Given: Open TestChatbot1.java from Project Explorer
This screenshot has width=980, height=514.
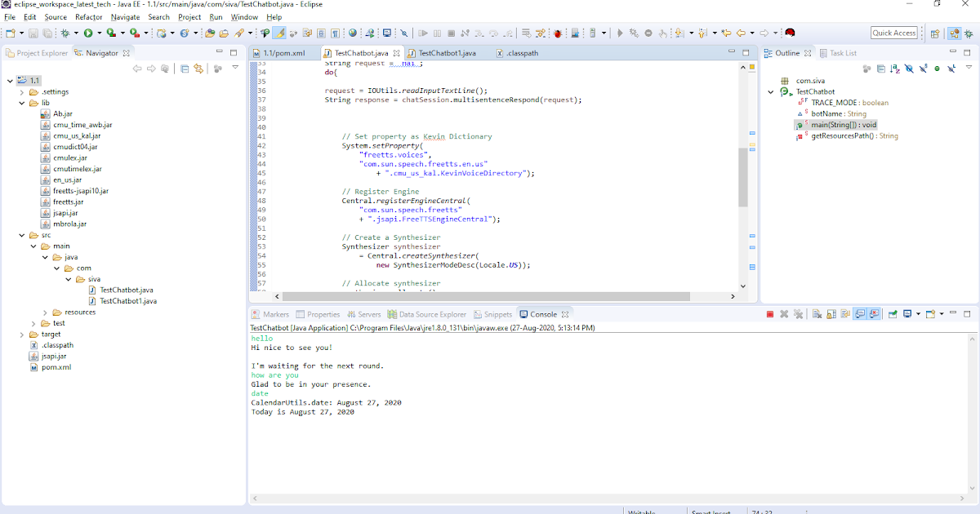Looking at the screenshot, I should point(128,301).
